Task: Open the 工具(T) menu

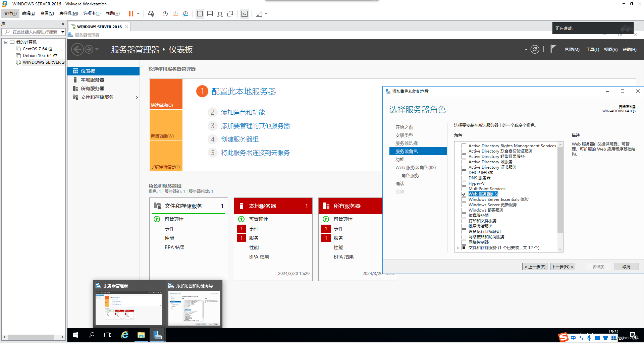Action: pyautogui.click(x=592, y=49)
